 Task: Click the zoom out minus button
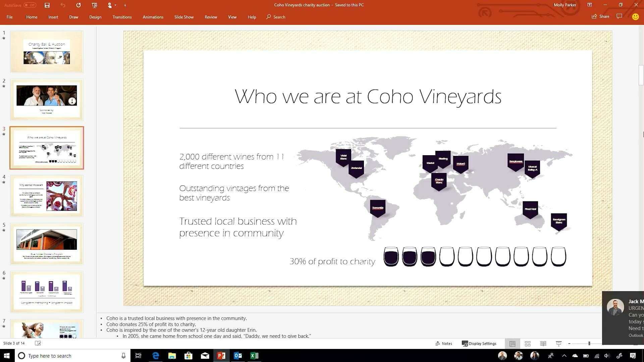pos(569,344)
